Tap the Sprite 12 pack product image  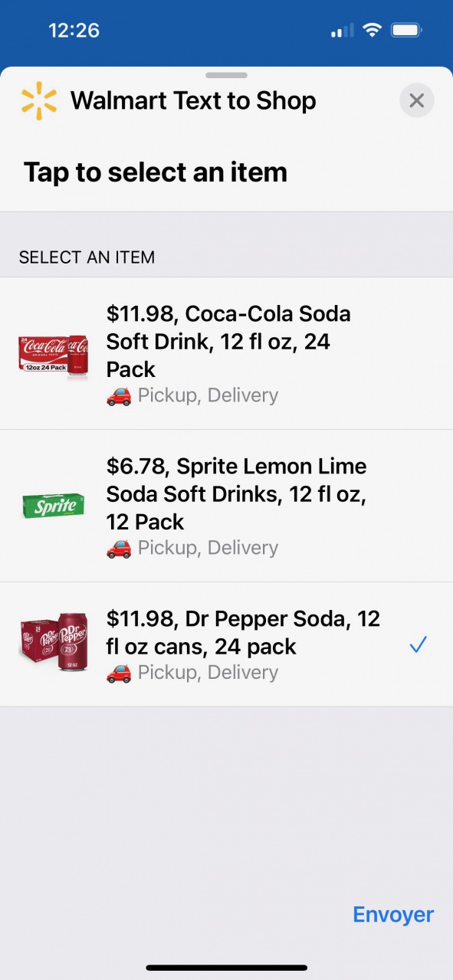54,506
